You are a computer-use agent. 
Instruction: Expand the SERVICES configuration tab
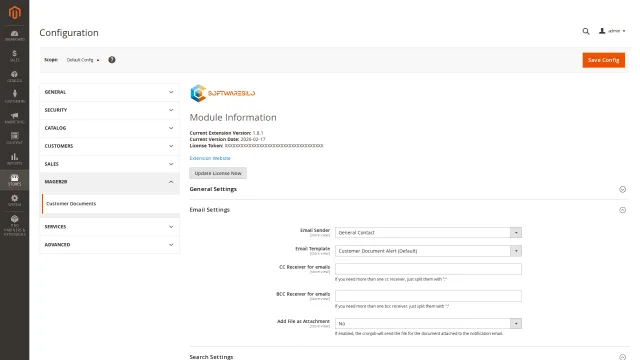(x=109, y=227)
